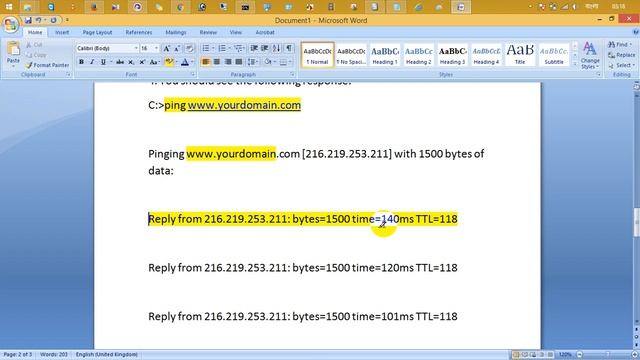Apply the No Spacing style
This screenshot has height=360, width=640.
[351, 55]
